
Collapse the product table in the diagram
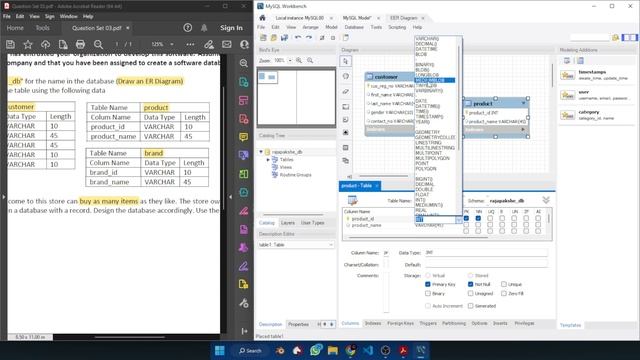[524, 104]
